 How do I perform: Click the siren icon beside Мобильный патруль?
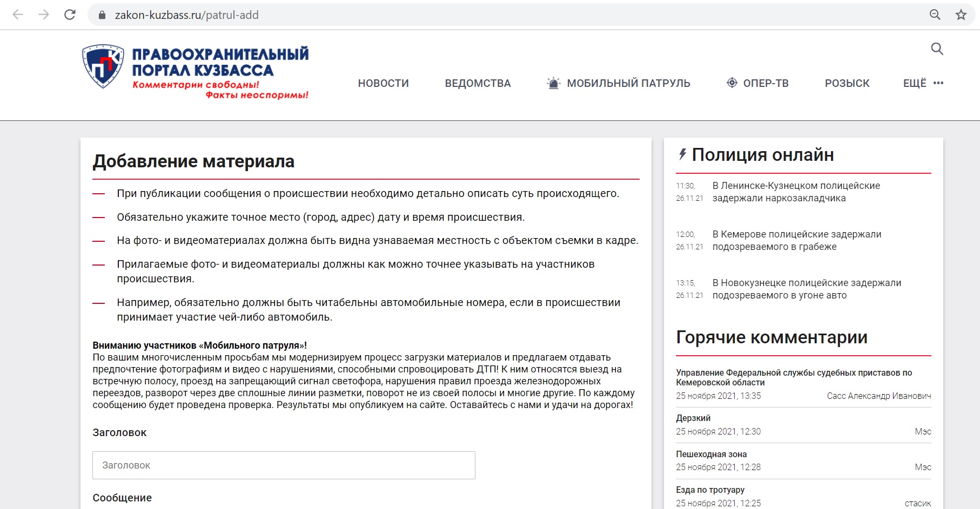click(554, 83)
